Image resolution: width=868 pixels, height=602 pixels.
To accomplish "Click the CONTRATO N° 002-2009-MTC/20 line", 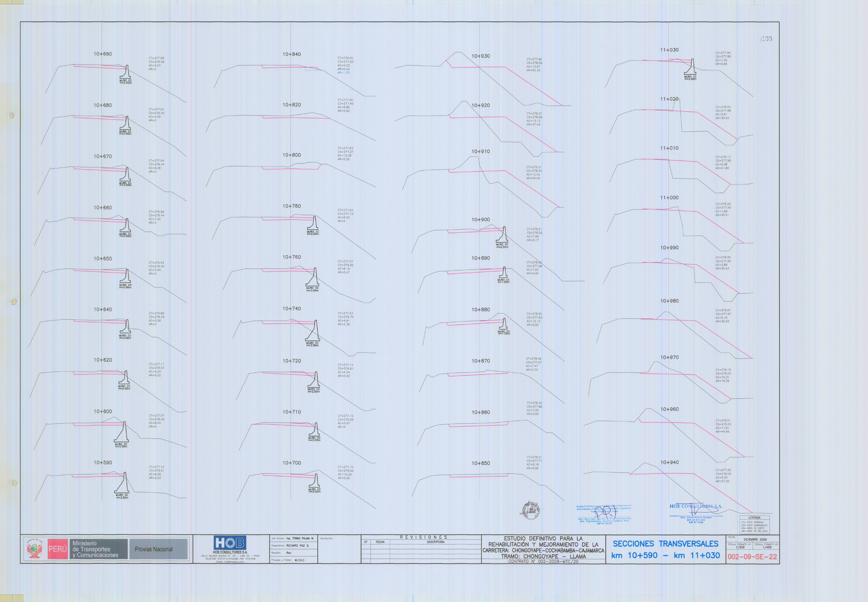I will (x=543, y=562).
